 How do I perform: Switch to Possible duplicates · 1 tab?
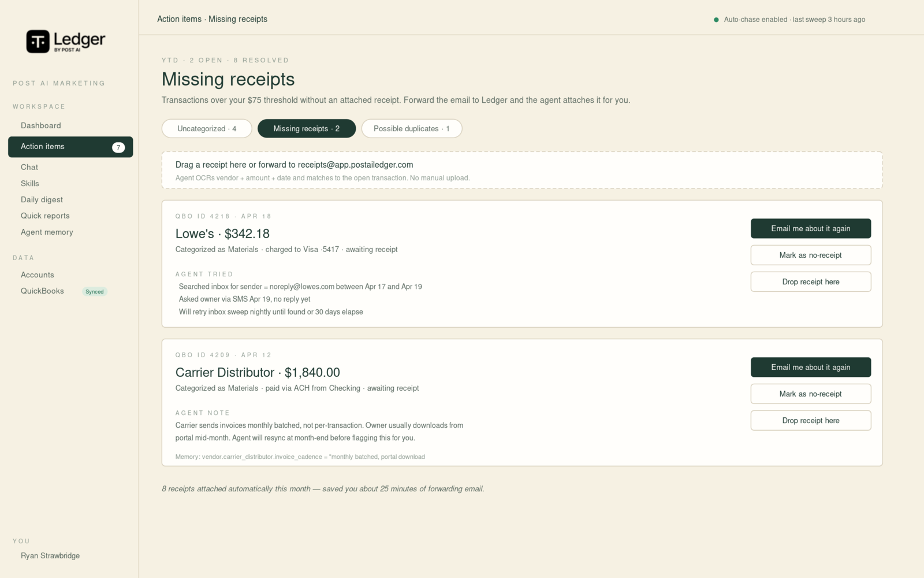412,128
